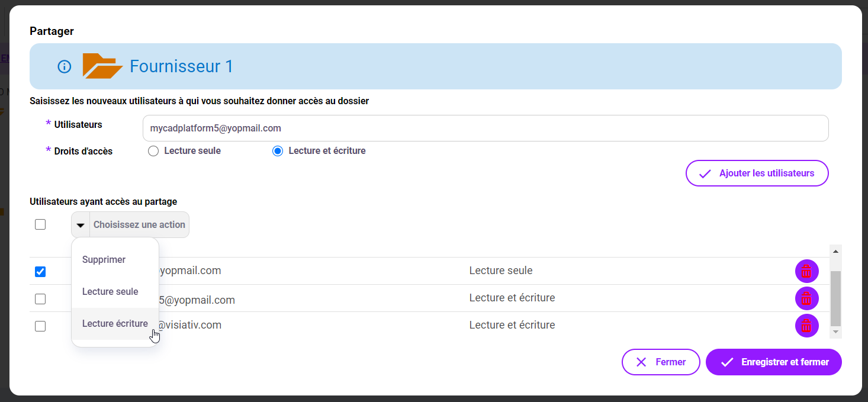Collapse the action dropdown using its caret arrow
Screen dimensions: 868x402
[81, 225]
